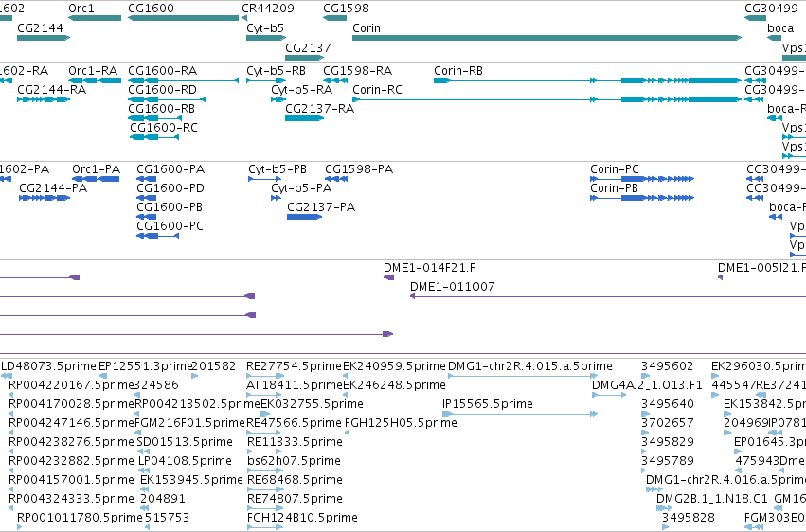
Task: Click the DMG1-chr2R.4.015.a.5prime feature
Action: (x=523, y=376)
